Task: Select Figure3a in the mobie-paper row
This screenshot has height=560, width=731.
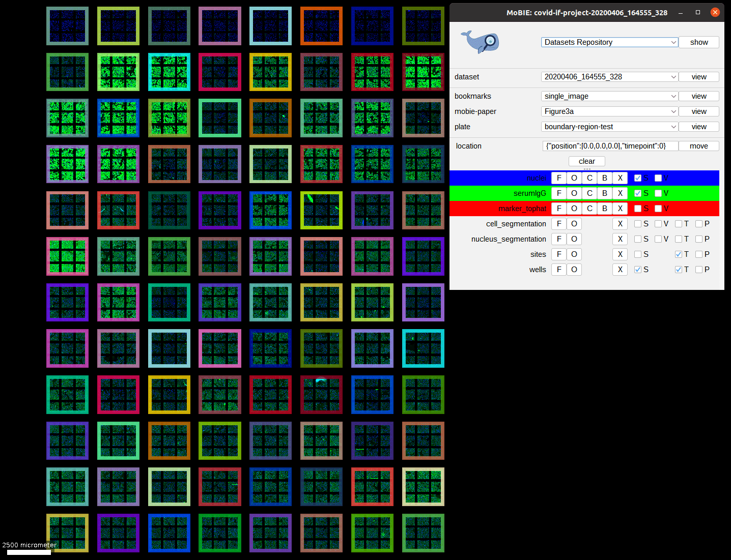Action: pyautogui.click(x=609, y=111)
